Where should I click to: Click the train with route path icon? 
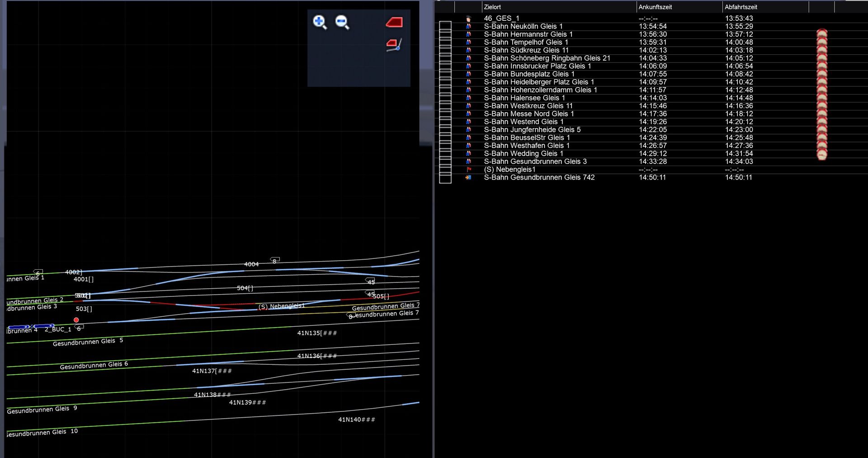[x=394, y=44]
